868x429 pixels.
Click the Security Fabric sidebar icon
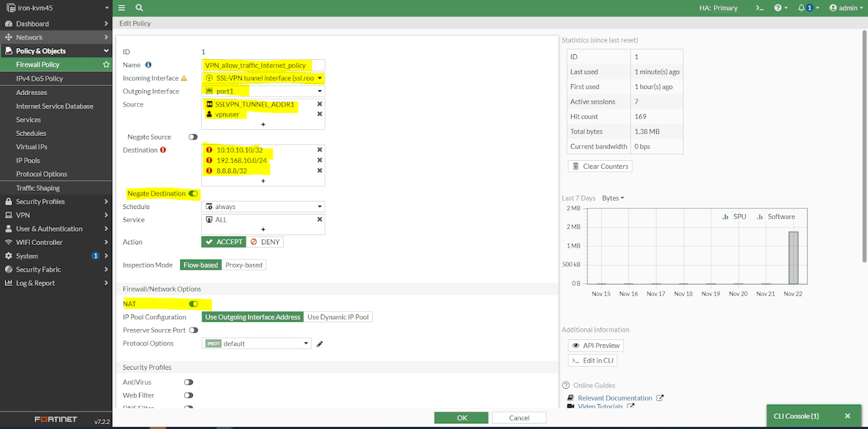click(x=9, y=269)
